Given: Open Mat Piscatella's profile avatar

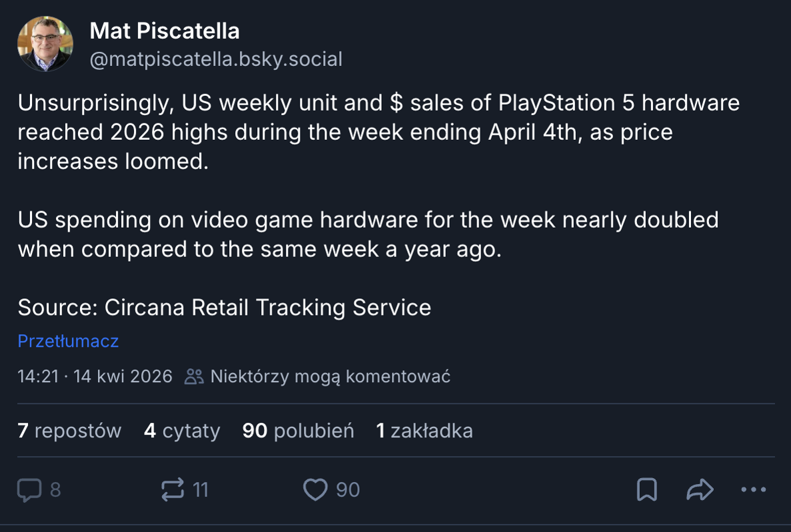Looking at the screenshot, I should (x=45, y=43).
